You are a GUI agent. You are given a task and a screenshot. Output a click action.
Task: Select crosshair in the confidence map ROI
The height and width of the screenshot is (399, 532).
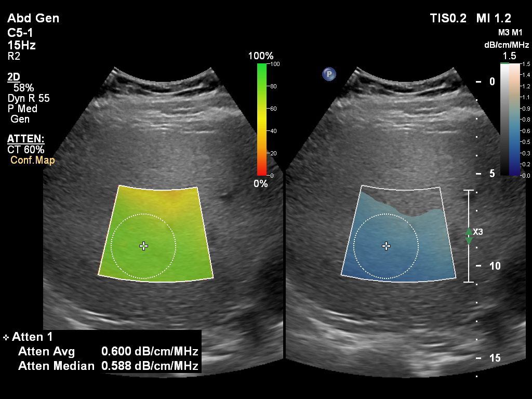coord(144,246)
